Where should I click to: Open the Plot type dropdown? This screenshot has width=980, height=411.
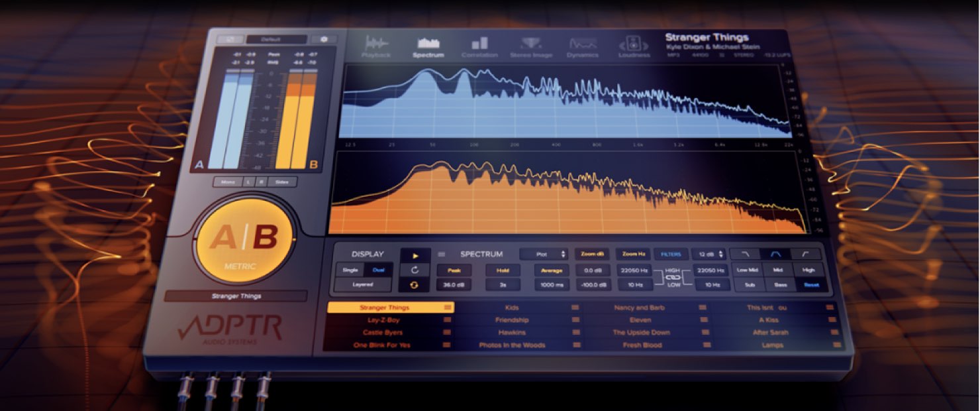click(544, 254)
